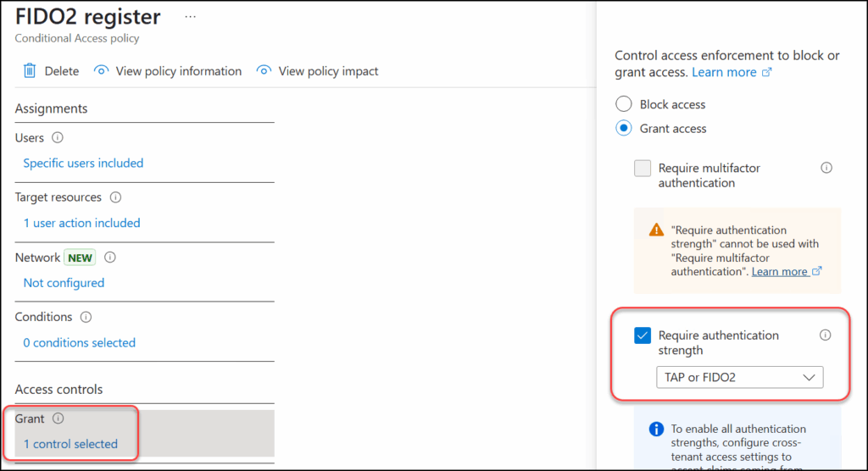Open the TAP or FIDO2 dropdown

point(739,378)
